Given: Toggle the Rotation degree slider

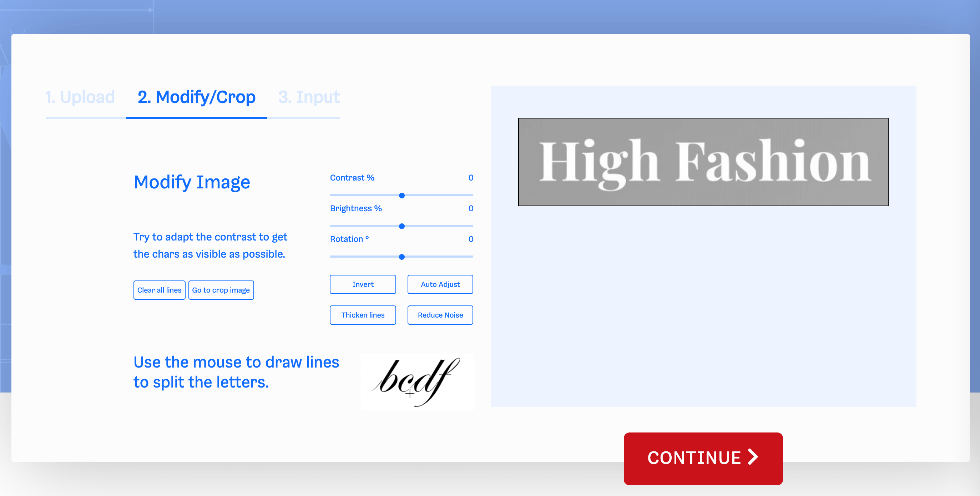Looking at the screenshot, I should click(401, 255).
